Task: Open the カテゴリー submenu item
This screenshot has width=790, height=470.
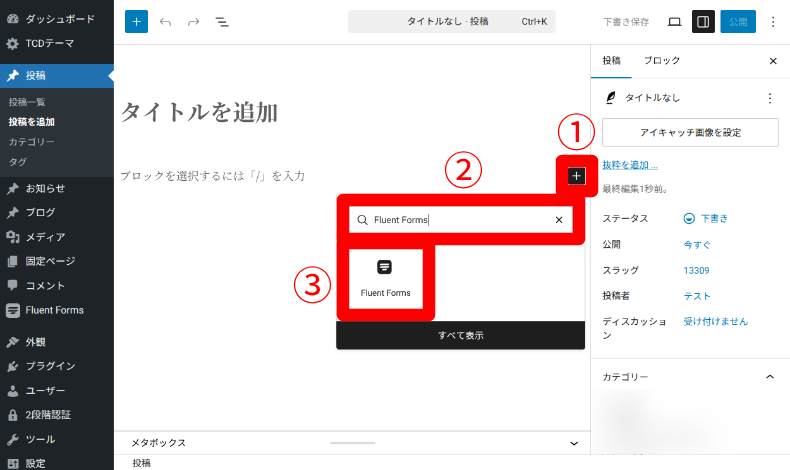Action: click(x=31, y=142)
